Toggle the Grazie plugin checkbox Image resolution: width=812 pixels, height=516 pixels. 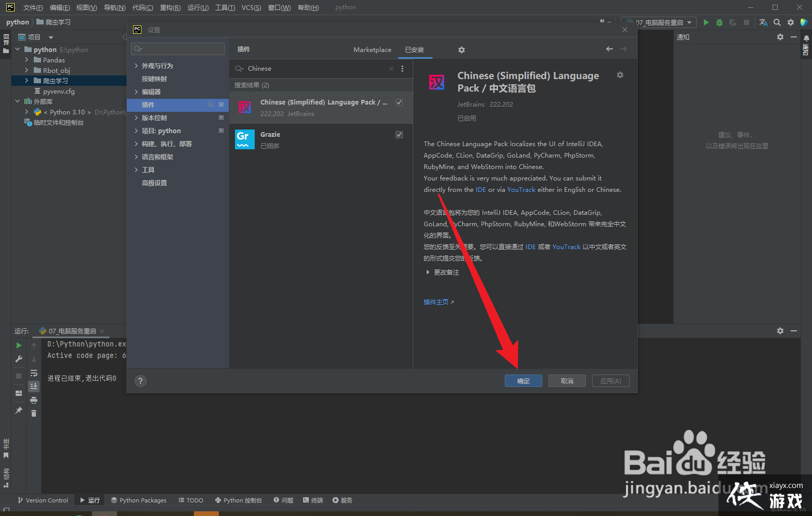click(x=399, y=135)
